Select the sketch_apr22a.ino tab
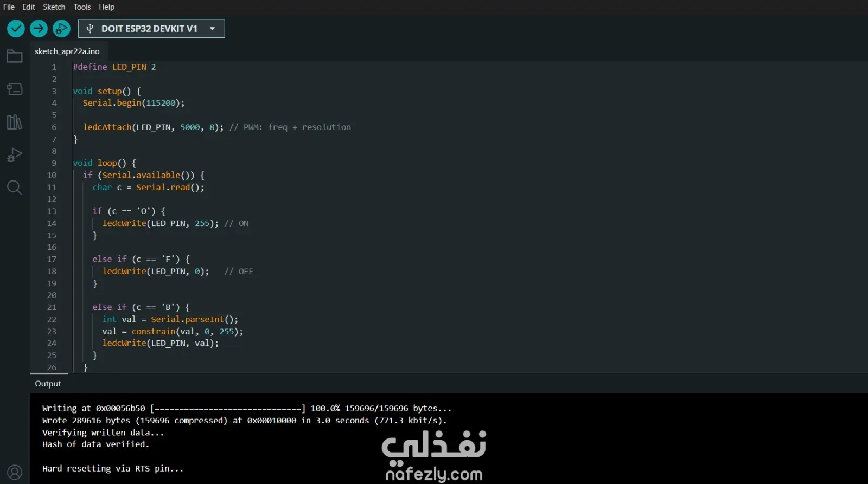 [x=67, y=51]
